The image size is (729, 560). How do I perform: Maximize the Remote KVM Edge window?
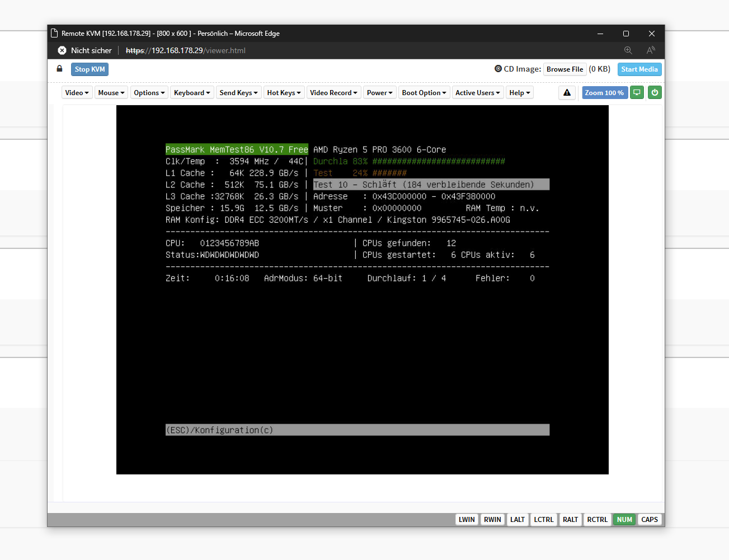[x=626, y=34]
